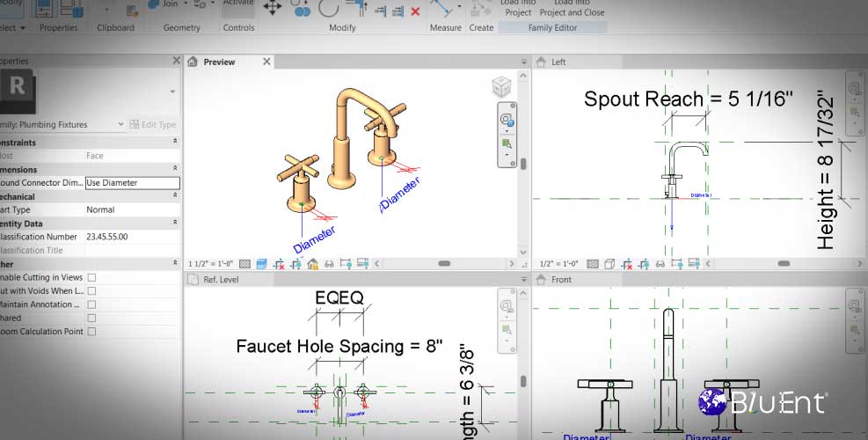Open the type selector dropdown arrow

[x=172, y=92]
